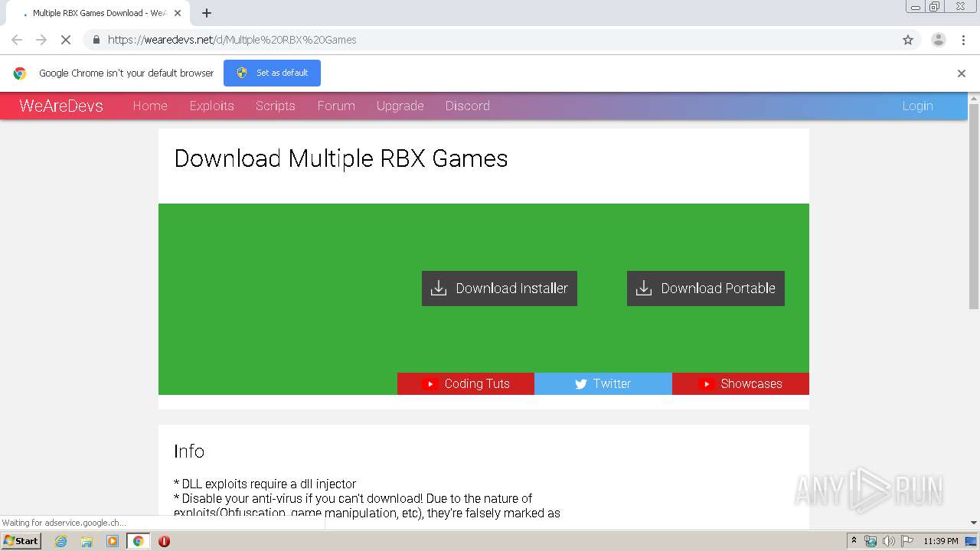Viewport: 980px width, 551px height.
Task: Click the 'Info' section heading
Action: [189, 451]
